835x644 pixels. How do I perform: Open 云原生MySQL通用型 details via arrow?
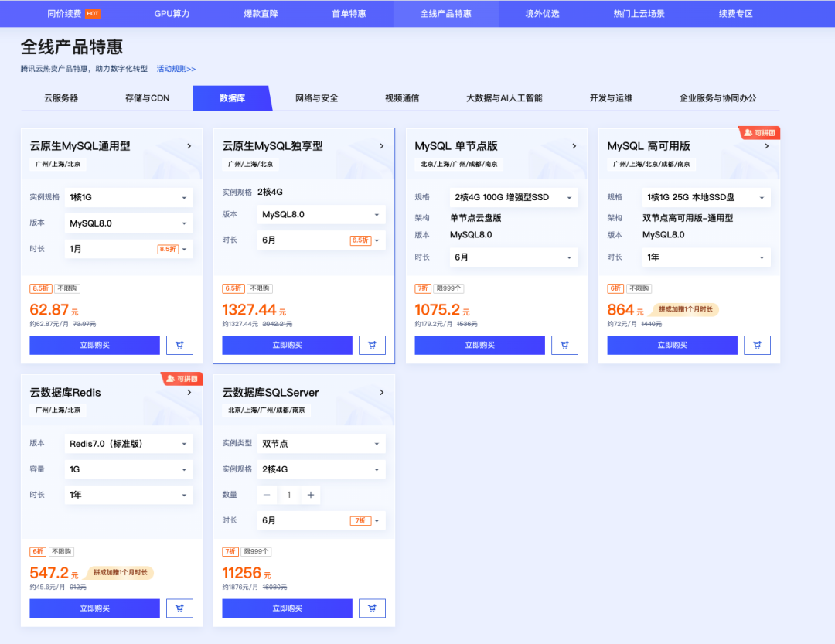coord(189,146)
